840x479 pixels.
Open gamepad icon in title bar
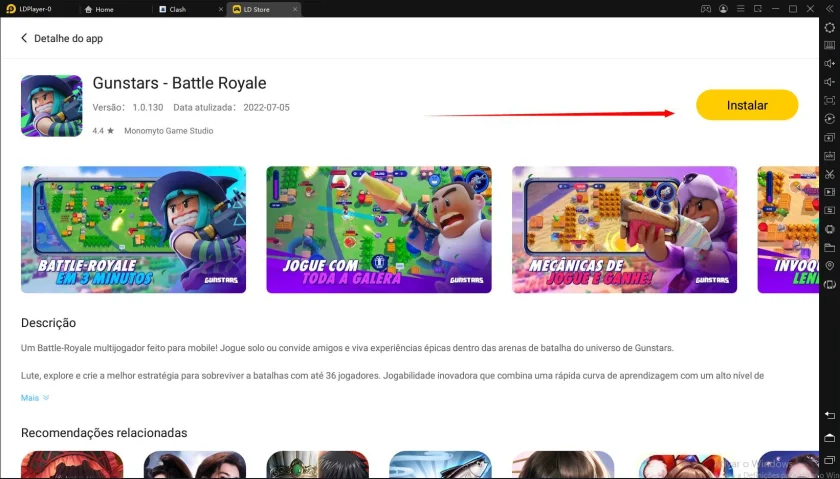706,9
